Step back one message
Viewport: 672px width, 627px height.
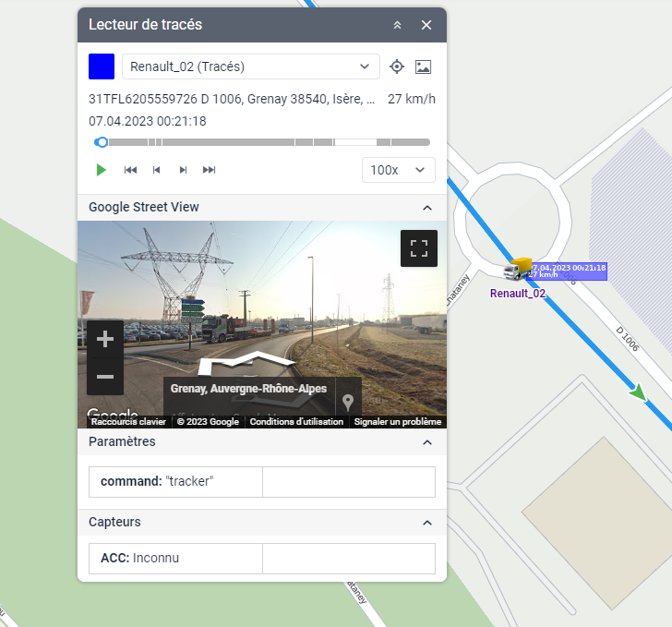coord(156,170)
